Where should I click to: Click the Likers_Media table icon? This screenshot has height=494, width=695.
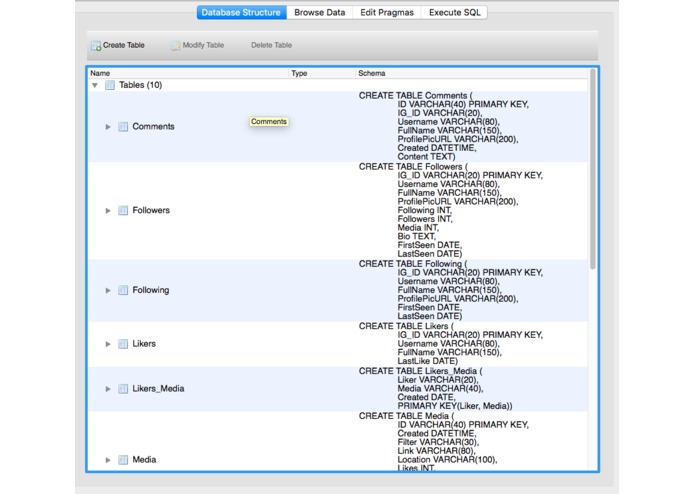point(123,389)
